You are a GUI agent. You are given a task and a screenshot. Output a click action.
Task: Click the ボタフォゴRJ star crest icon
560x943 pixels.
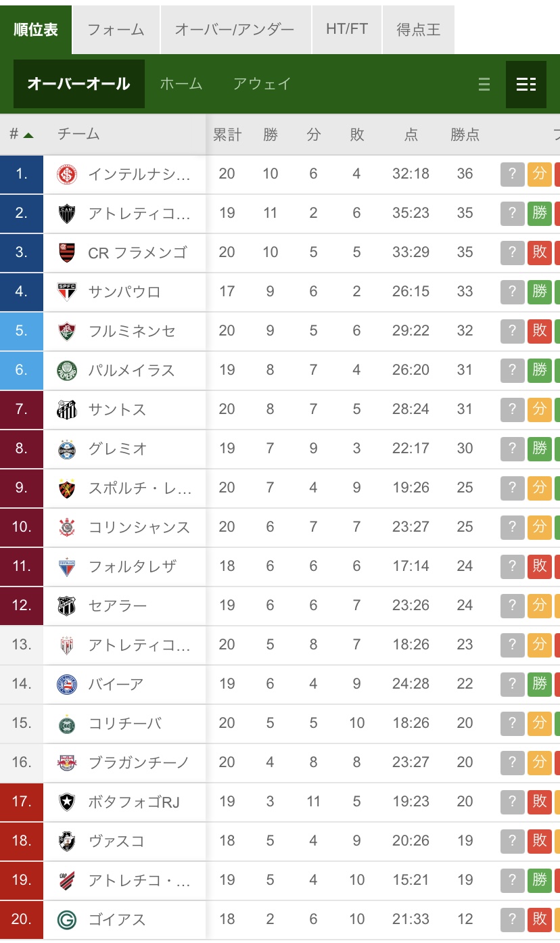pyautogui.click(x=67, y=802)
